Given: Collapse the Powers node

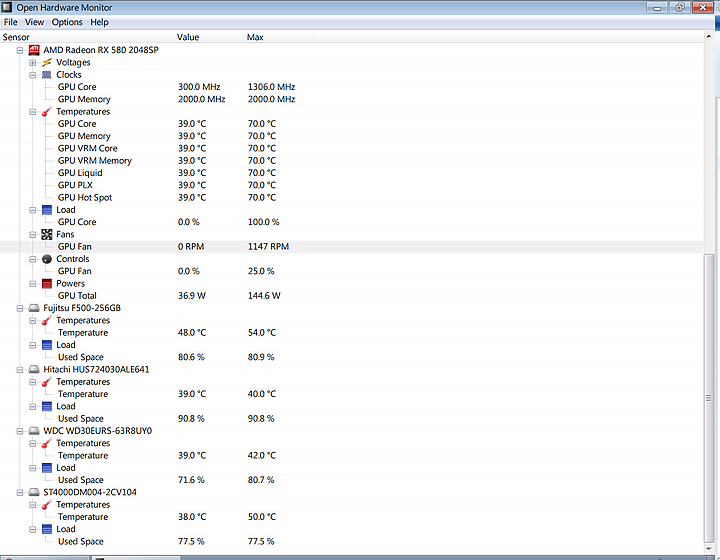Looking at the screenshot, I should pyautogui.click(x=32, y=284).
